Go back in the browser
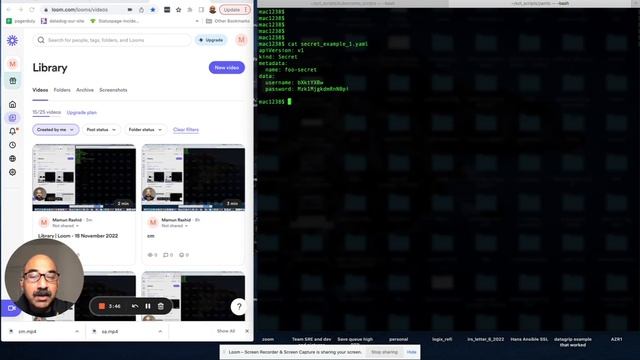The width and height of the screenshot is (640, 360). 9,9
